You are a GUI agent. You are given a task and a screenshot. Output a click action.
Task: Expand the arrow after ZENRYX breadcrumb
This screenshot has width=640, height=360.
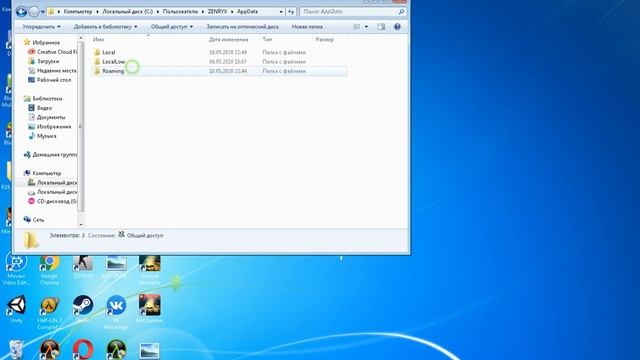point(232,12)
